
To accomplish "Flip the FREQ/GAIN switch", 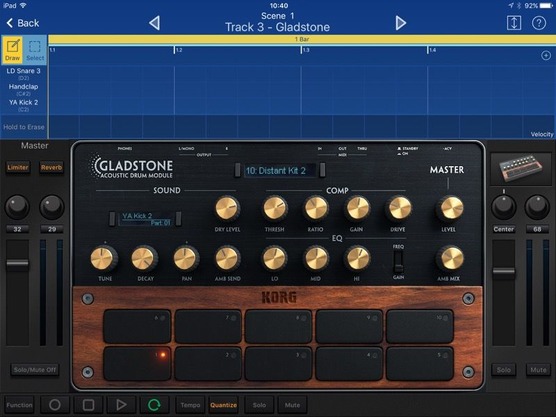I will click(398, 262).
